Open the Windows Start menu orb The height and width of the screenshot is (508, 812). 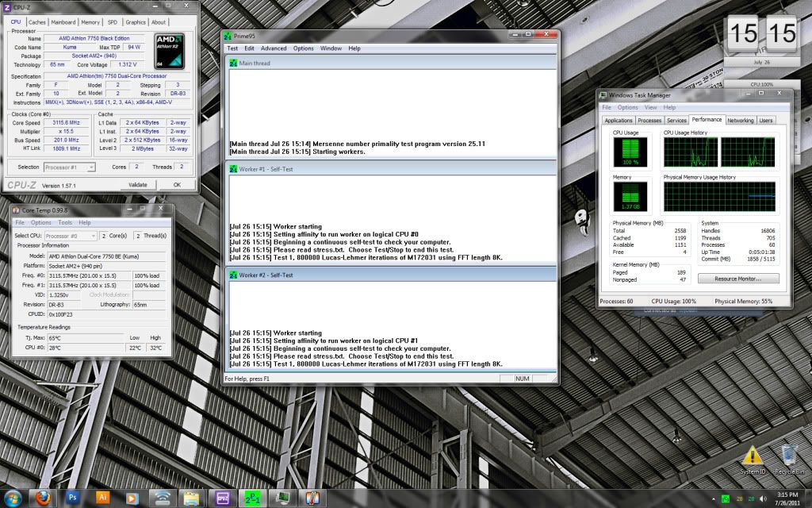13,498
